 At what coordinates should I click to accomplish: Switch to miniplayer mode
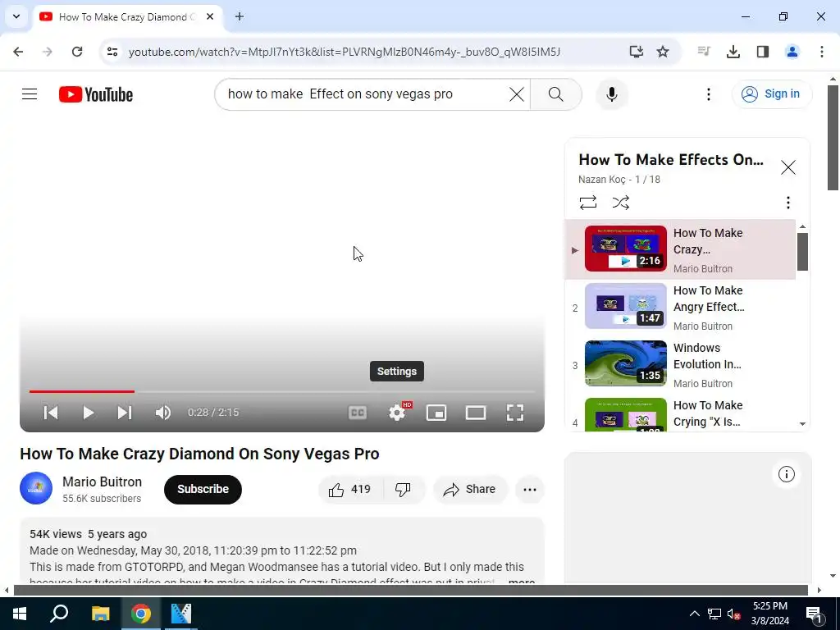436,413
